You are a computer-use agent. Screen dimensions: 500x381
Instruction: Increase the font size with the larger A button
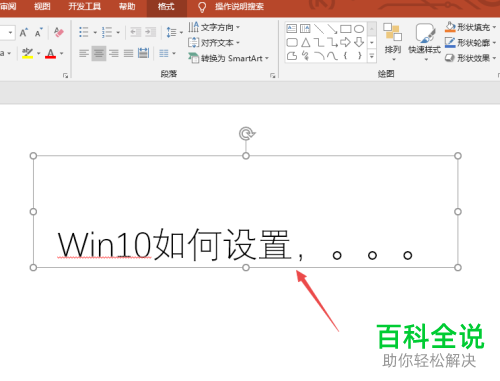pos(23,33)
